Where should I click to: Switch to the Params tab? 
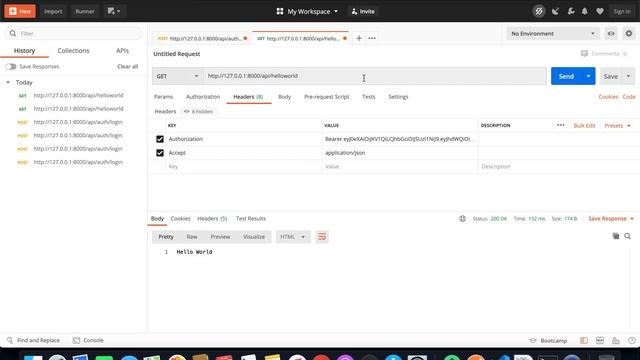tap(163, 97)
